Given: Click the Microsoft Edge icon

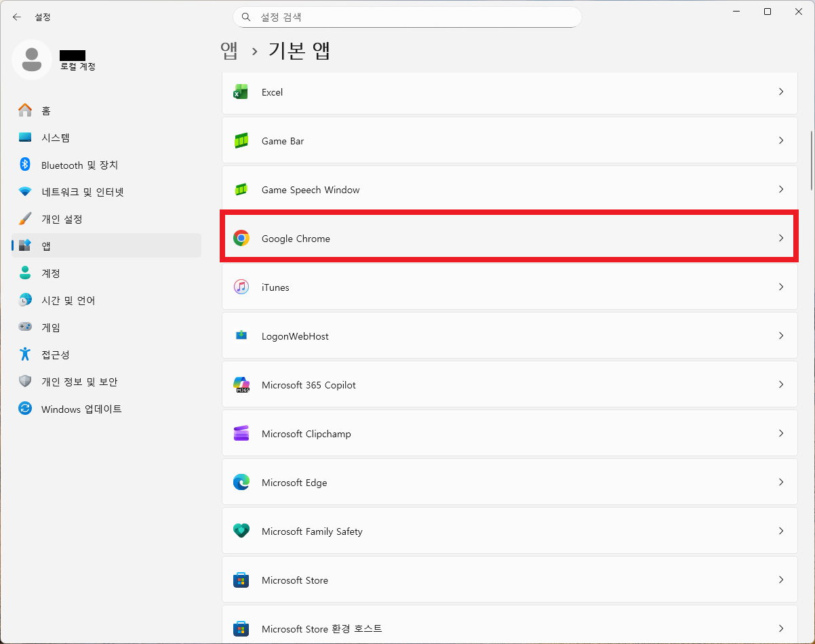Looking at the screenshot, I should pos(241,482).
